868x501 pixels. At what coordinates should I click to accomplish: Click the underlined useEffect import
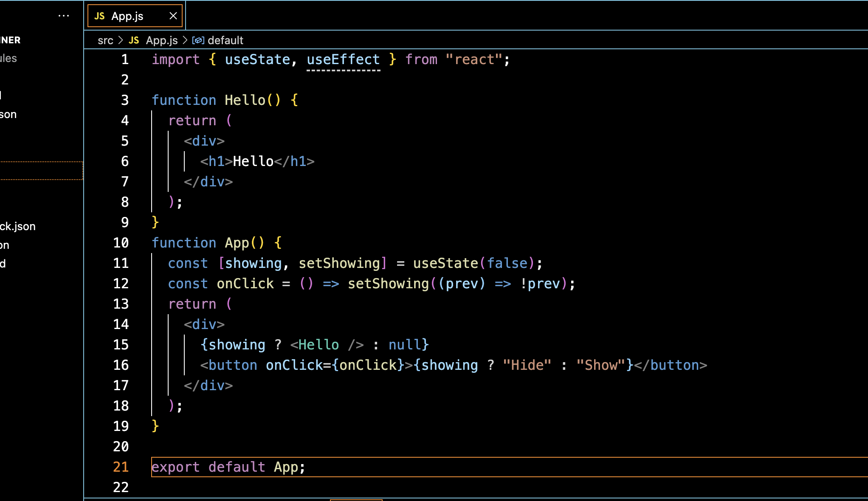pyautogui.click(x=343, y=59)
